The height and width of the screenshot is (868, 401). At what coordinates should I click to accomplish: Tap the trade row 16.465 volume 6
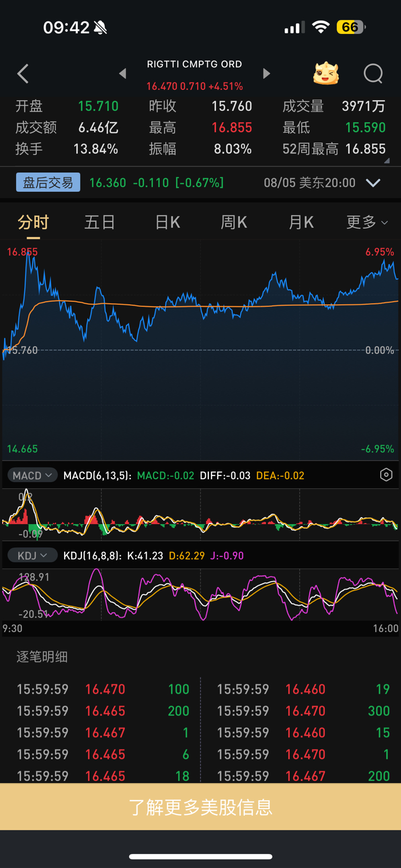(x=103, y=755)
